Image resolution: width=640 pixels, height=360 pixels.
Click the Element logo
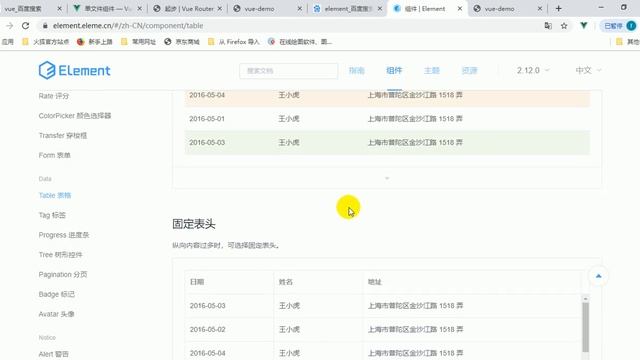point(74,70)
